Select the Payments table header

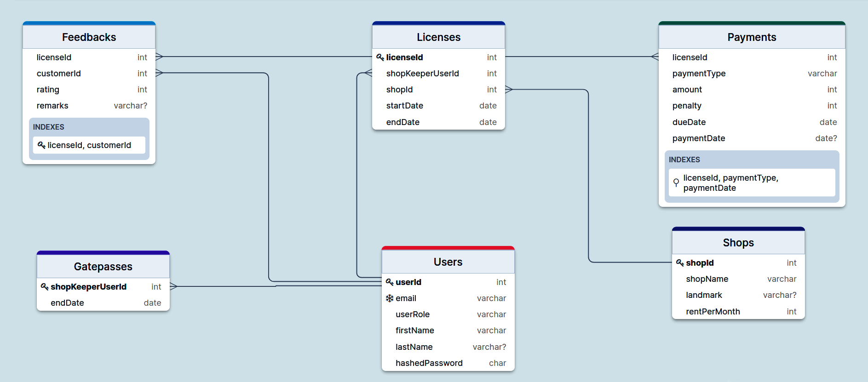coord(752,37)
